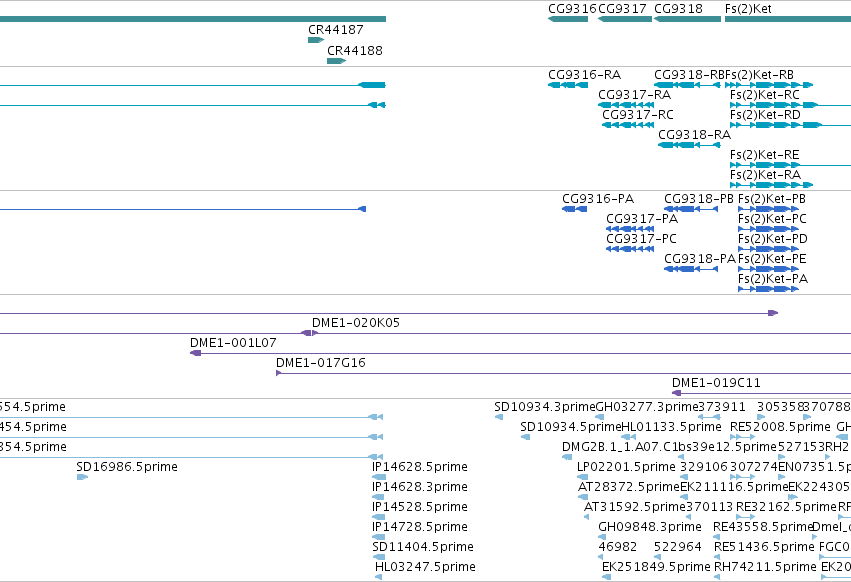Open the CG9316 gene feature
Viewport: 851px width, 582px height.
[568, 19]
